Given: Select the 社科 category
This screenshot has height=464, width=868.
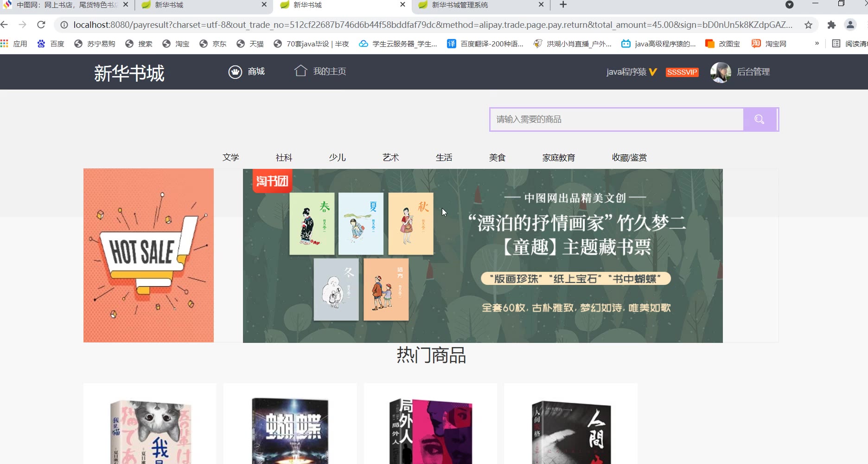Looking at the screenshot, I should pyautogui.click(x=284, y=157).
